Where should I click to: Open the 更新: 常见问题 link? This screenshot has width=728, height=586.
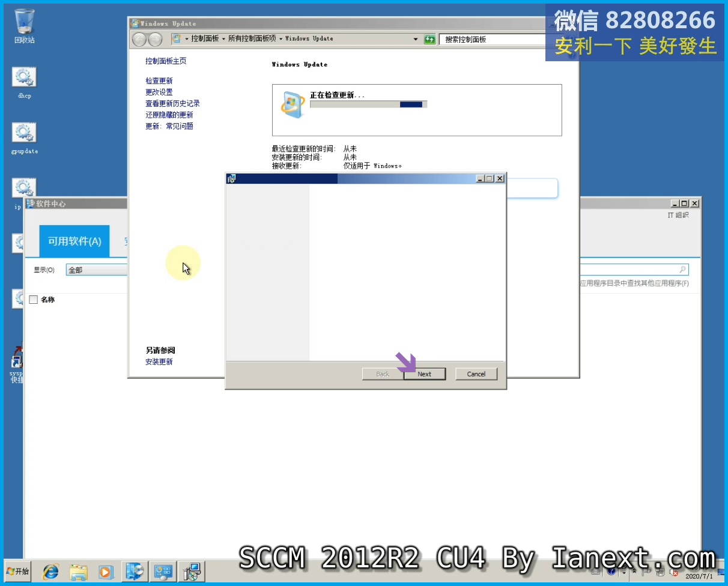tap(169, 126)
